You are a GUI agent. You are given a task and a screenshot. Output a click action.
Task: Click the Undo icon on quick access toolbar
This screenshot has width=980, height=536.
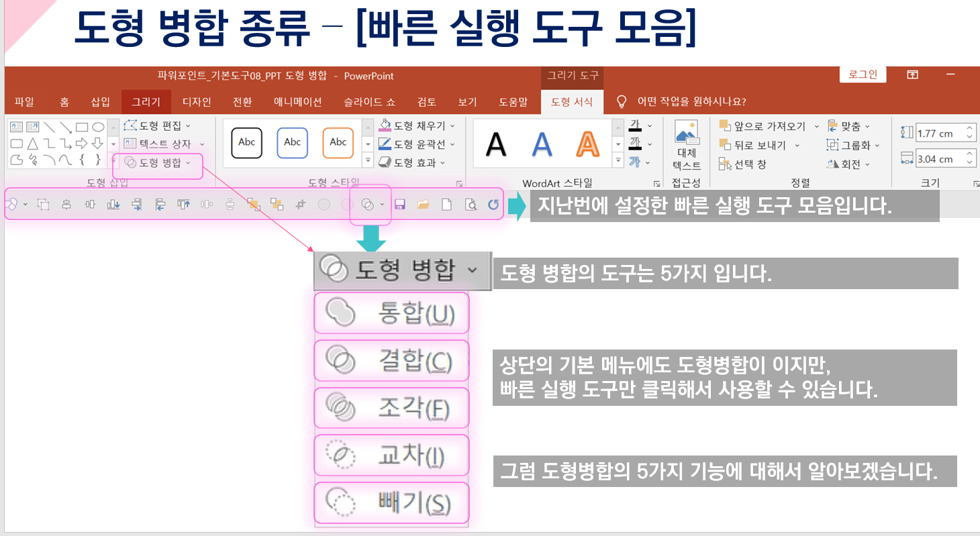pos(493,205)
